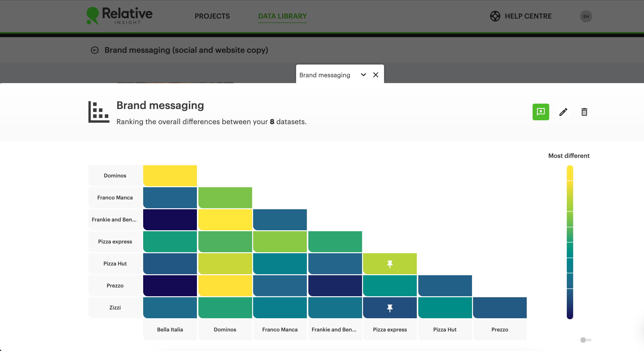Select Pizza express vs Franco Manca cell
The height and width of the screenshot is (351, 644).
click(280, 242)
